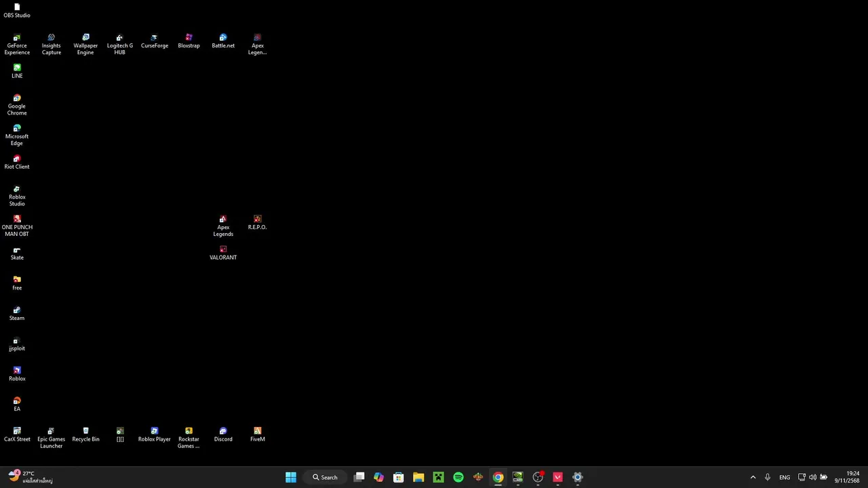This screenshot has width=868, height=488.
Task: Click the FiveM desktop icon
Action: point(257,434)
